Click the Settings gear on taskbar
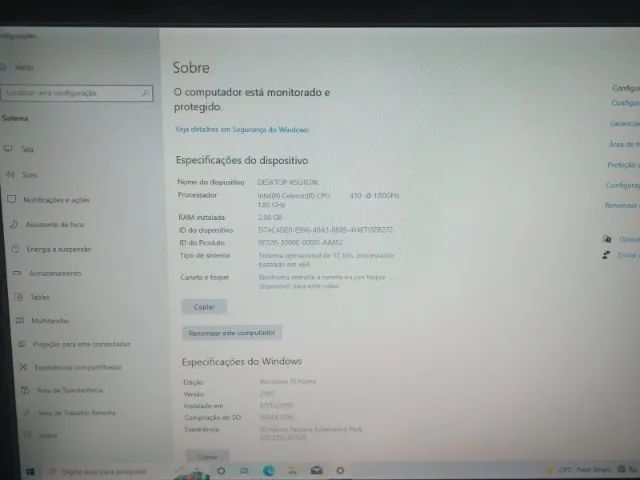 pyautogui.click(x=340, y=471)
